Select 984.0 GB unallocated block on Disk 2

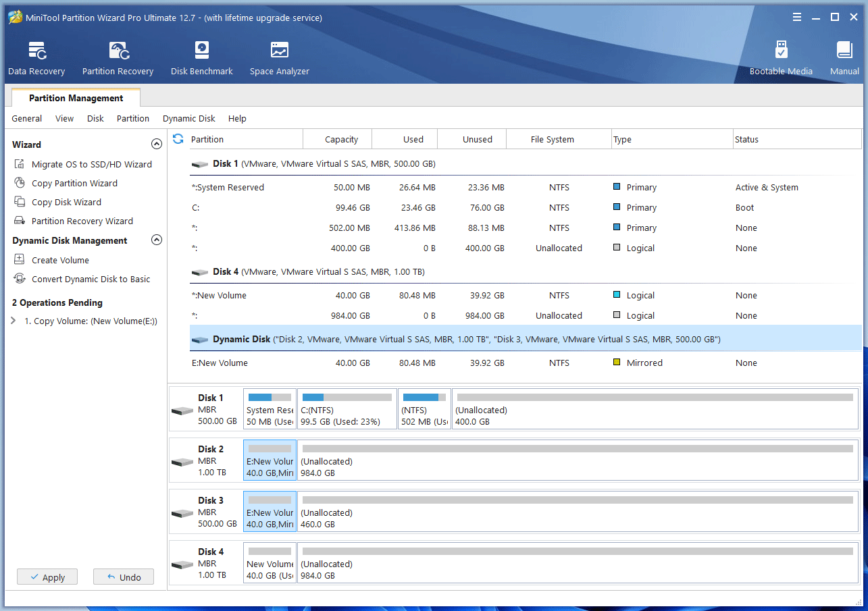pos(578,460)
